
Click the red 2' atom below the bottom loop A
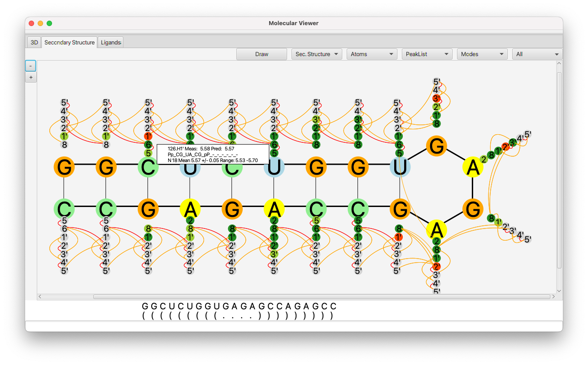(x=436, y=267)
